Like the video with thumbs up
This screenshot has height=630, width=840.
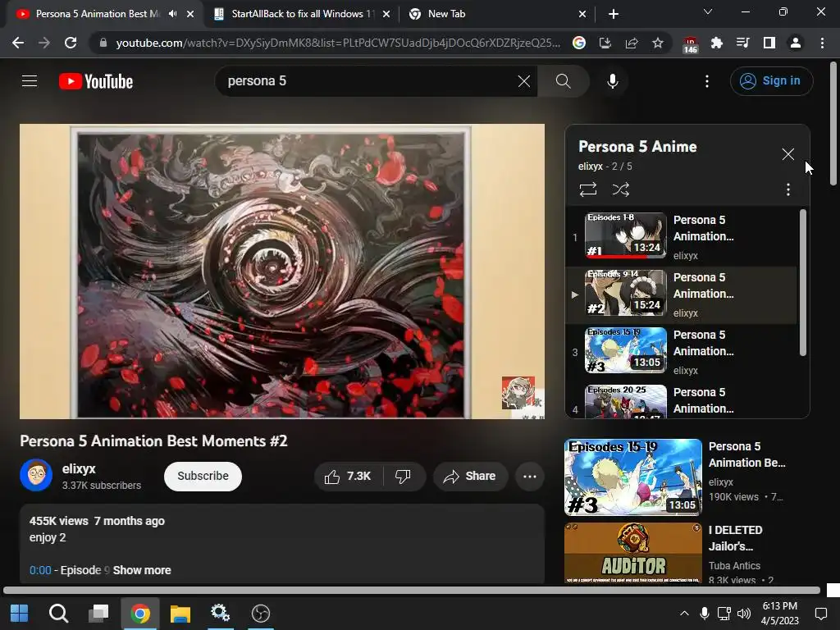point(348,477)
